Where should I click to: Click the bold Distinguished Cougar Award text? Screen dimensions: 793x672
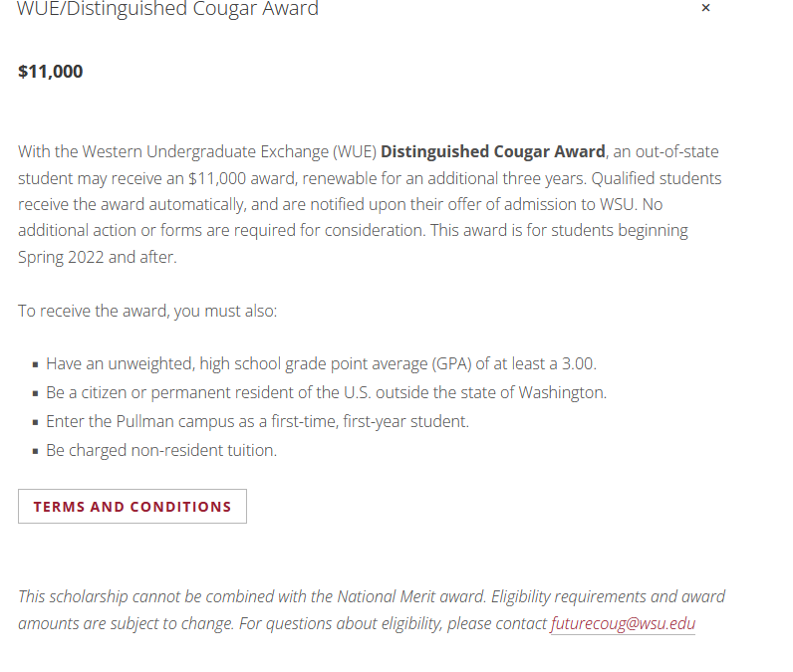tap(493, 151)
